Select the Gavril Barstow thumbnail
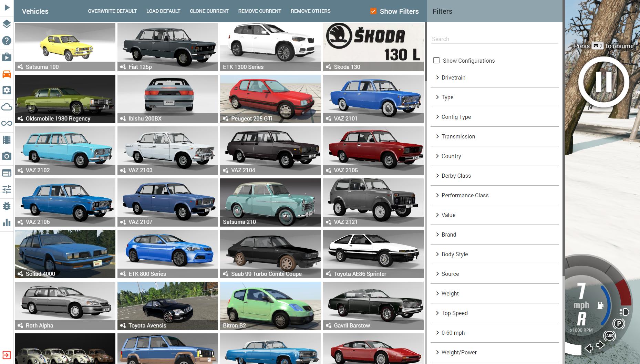The width and height of the screenshot is (640, 364). click(x=373, y=306)
